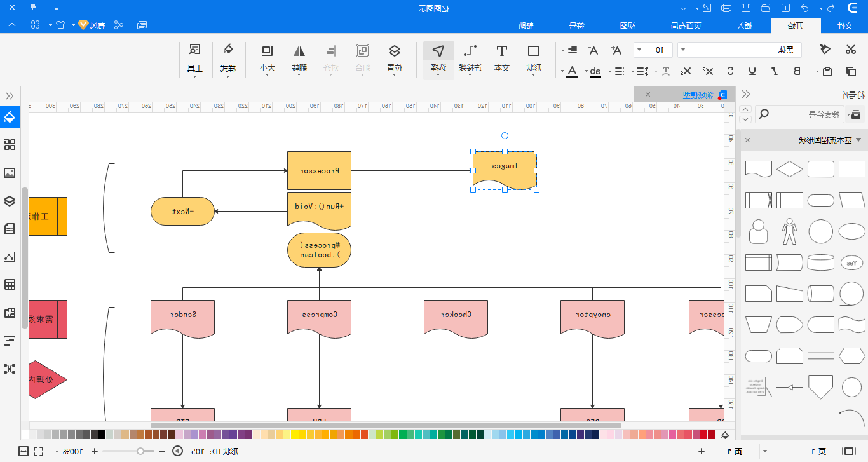Collapse the 基本流程图形状 category
The image size is (868, 462).
[858, 140]
